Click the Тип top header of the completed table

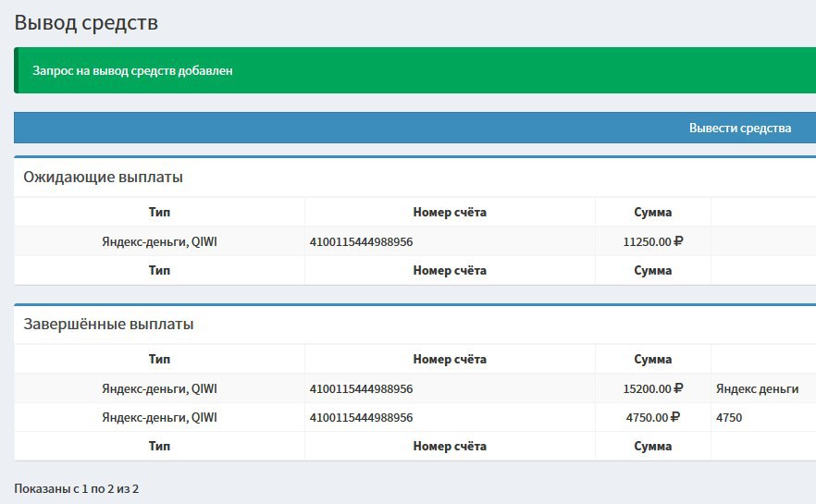[x=159, y=359]
